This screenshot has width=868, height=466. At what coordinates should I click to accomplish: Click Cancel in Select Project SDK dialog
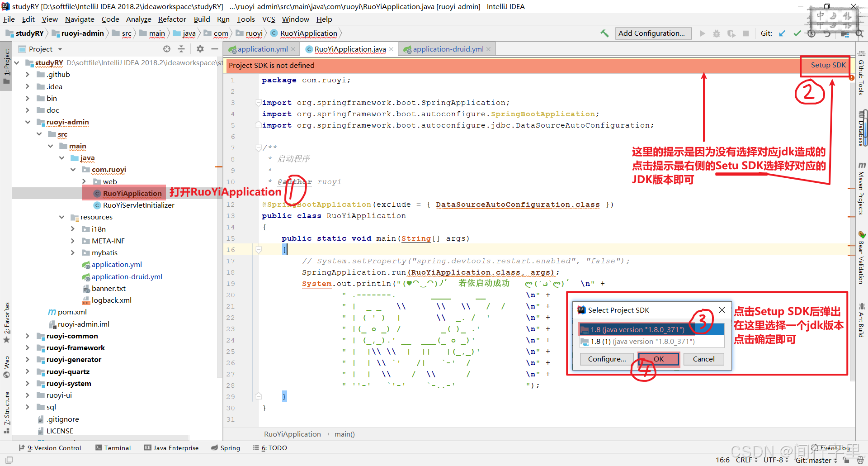(704, 359)
